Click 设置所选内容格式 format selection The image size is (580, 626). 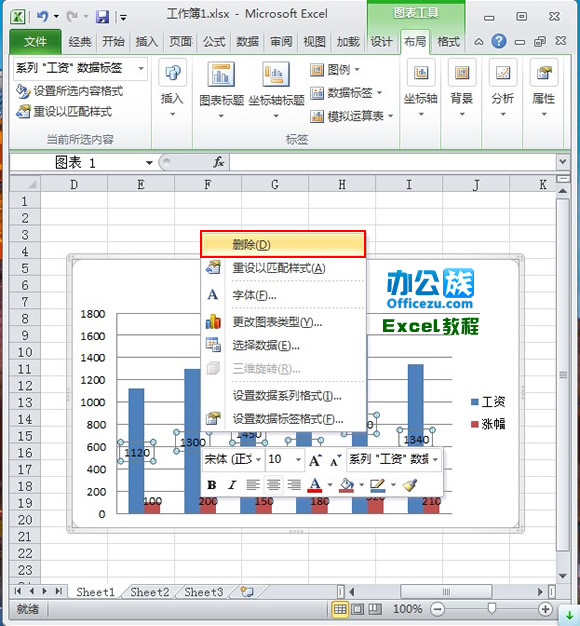click(x=69, y=91)
